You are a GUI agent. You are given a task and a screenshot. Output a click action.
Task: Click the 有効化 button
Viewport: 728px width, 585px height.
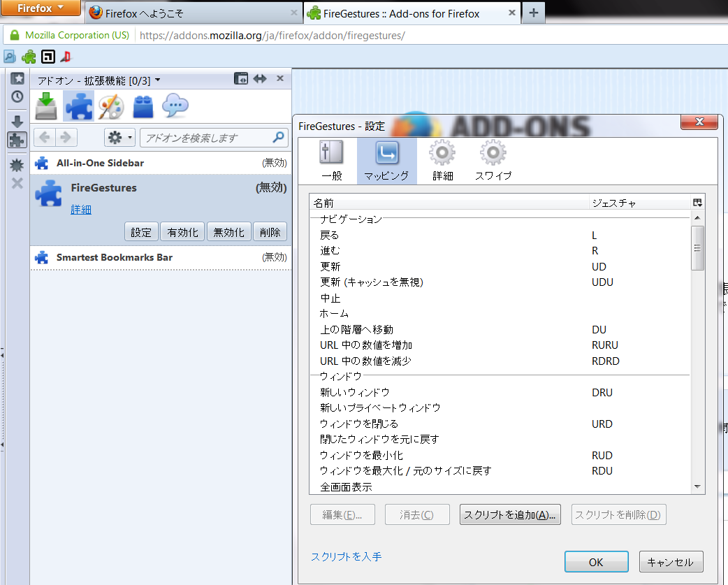pyautogui.click(x=182, y=231)
